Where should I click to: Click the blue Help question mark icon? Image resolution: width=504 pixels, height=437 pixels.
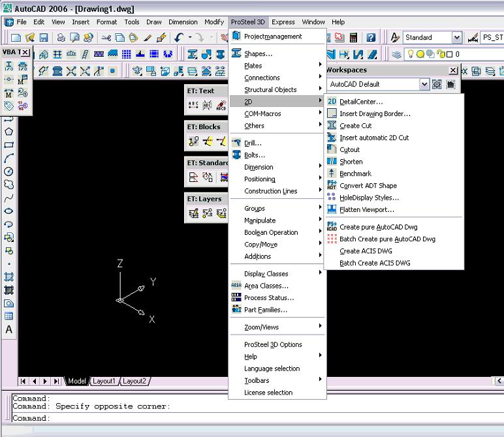pyautogui.click(x=371, y=38)
